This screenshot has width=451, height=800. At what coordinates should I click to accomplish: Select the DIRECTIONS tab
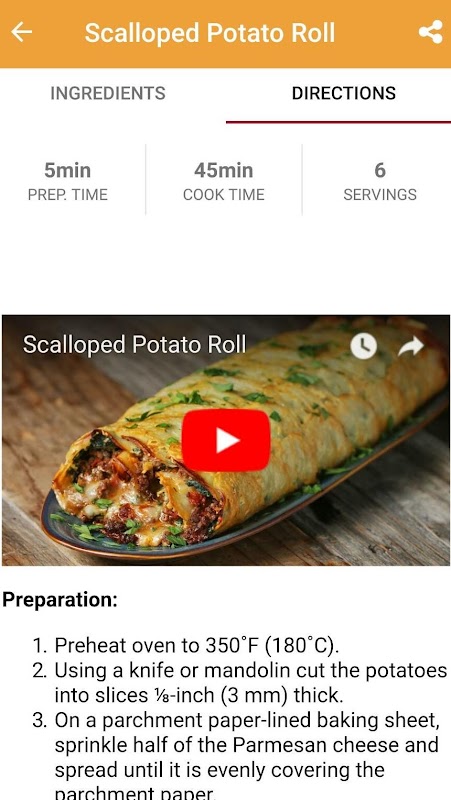343,93
